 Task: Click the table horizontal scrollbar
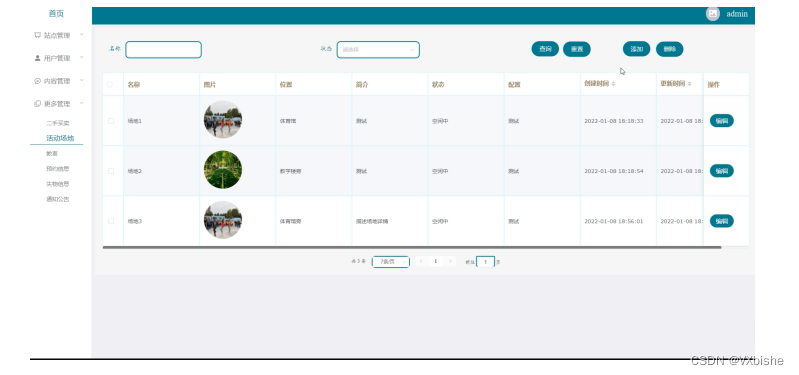tap(412, 247)
